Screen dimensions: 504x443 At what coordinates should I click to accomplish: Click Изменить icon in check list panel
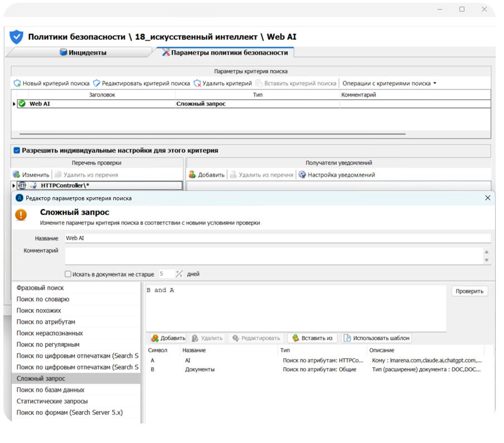click(x=16, y=175)
